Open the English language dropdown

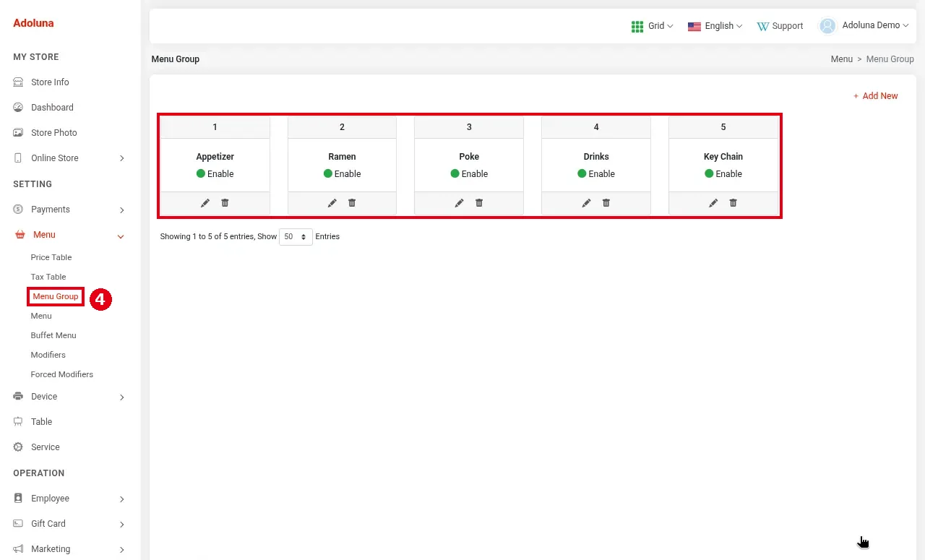(x=715, y=26)
